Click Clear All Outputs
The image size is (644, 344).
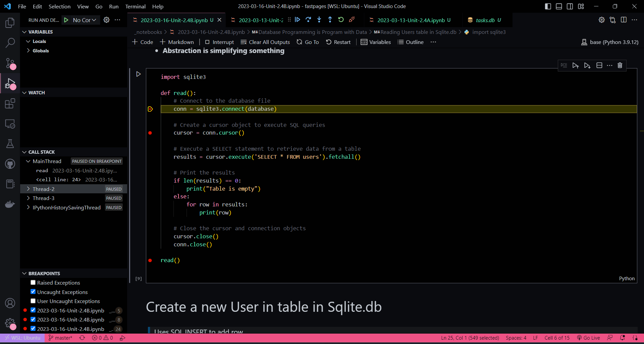point(265,42)
